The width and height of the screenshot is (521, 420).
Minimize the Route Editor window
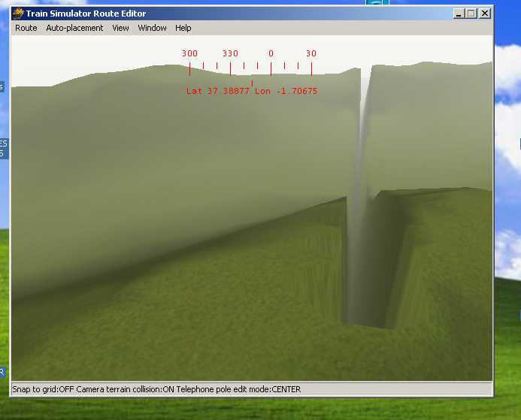[x=459, y=14]
